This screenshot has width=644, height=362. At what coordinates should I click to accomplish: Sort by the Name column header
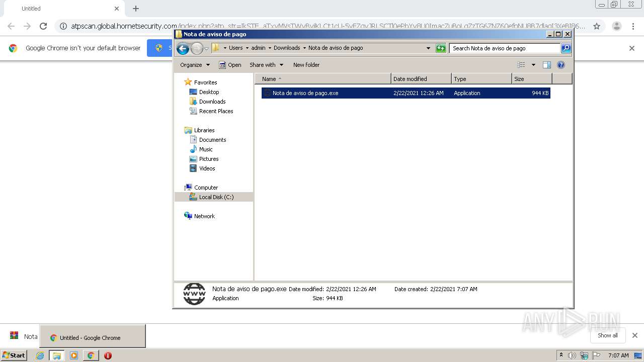pyautogui.click(x=323, y=79)
